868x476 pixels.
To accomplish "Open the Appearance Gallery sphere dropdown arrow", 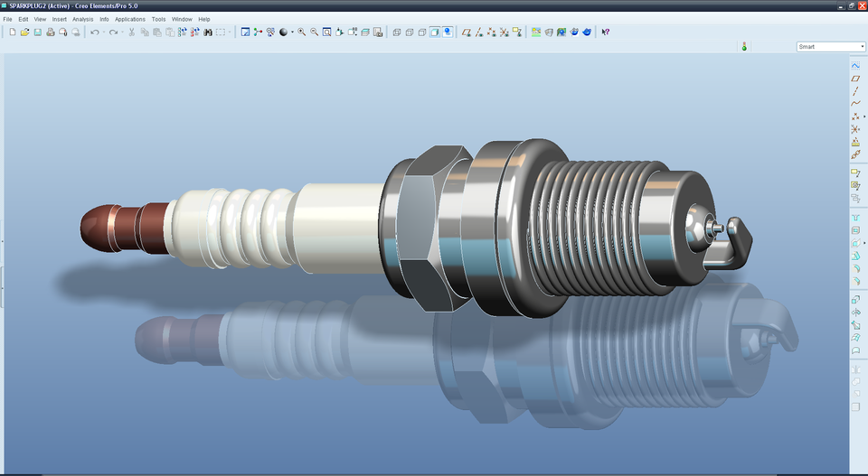I will point(292,33).
